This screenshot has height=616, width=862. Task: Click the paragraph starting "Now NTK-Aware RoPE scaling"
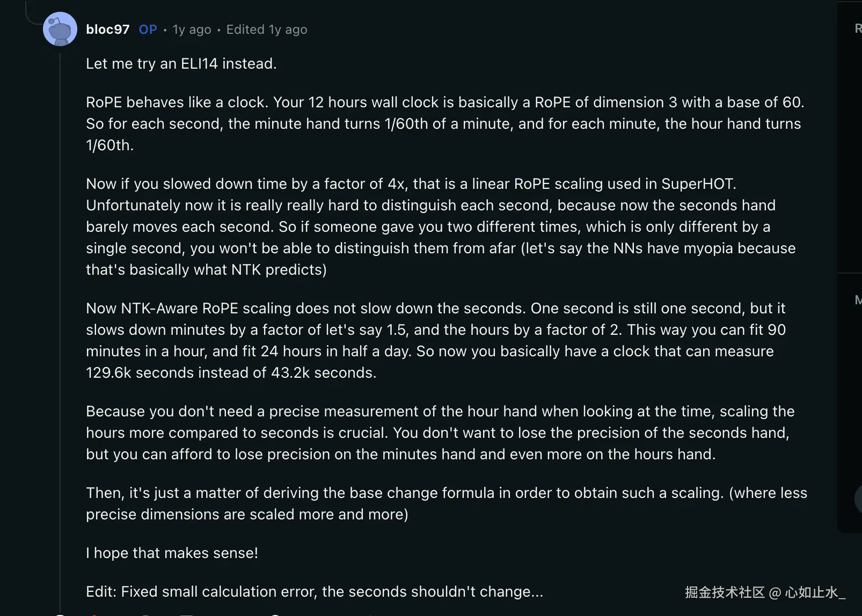435,340
